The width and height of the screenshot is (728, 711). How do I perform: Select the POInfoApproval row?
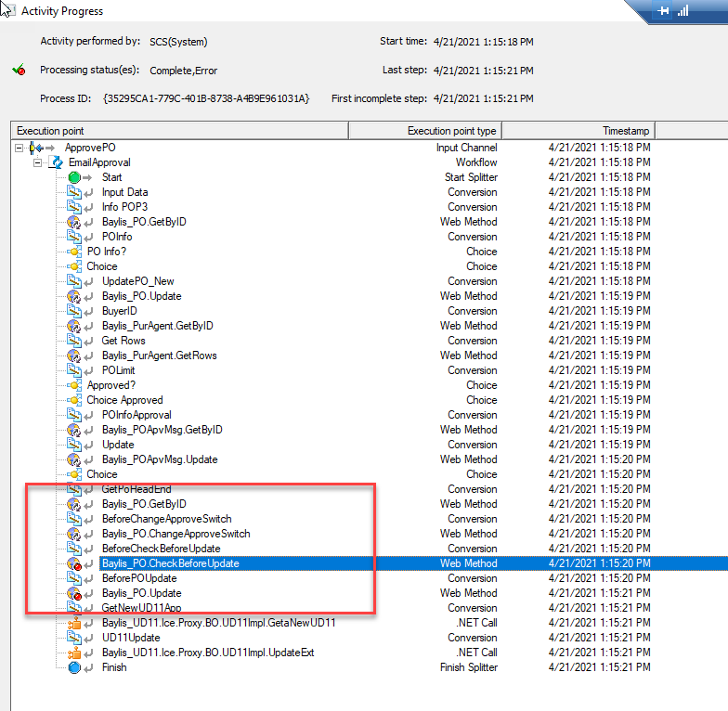(x=370, y=415)
